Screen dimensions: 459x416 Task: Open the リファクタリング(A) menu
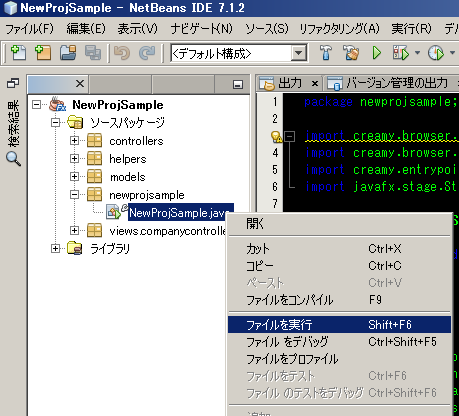coord(339,29)
